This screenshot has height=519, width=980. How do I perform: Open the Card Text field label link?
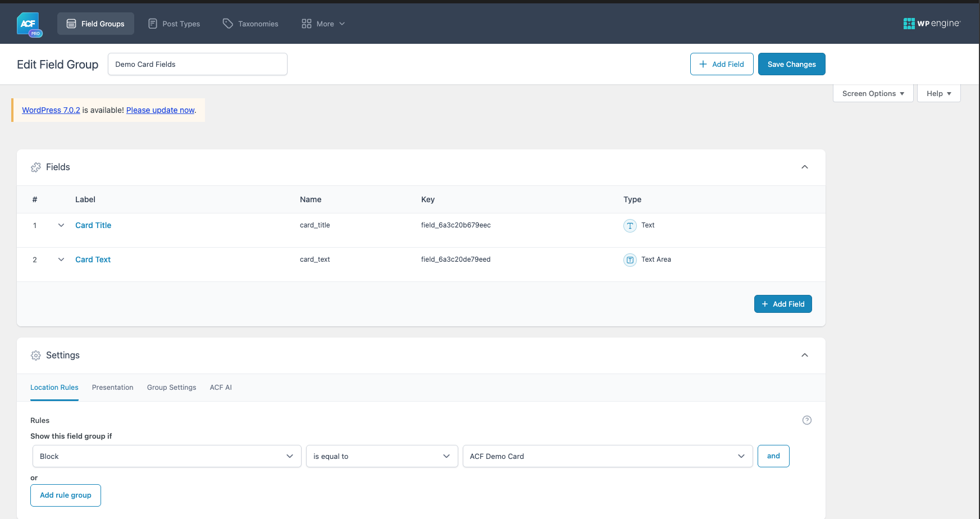93,259
